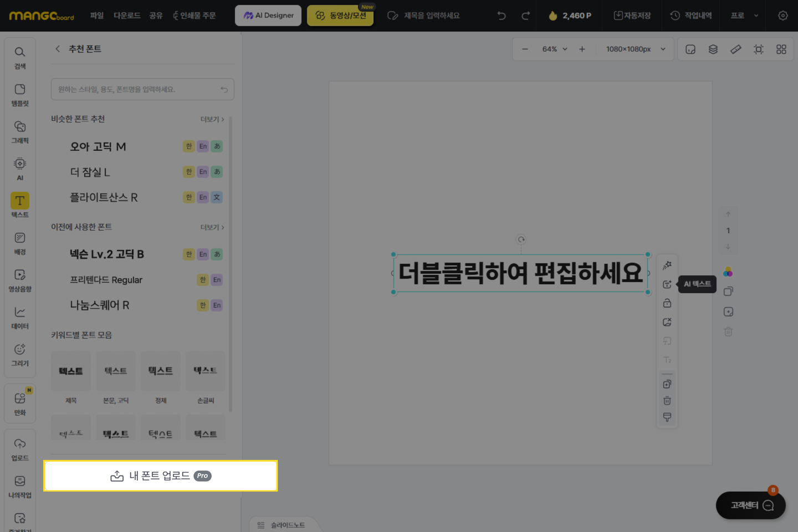The image size is (798, 532).
Task: Click the undo arrow in top bar
Action: coord(502,16)
